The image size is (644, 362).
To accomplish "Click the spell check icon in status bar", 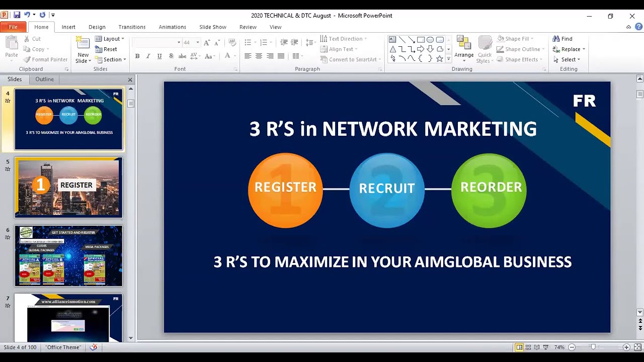I will [94, 347].
